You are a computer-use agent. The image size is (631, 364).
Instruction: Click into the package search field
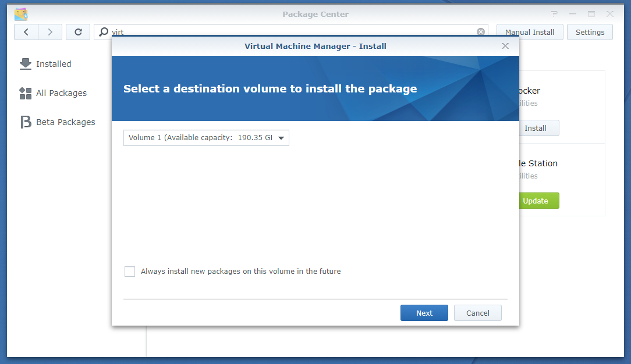point(291,32)
